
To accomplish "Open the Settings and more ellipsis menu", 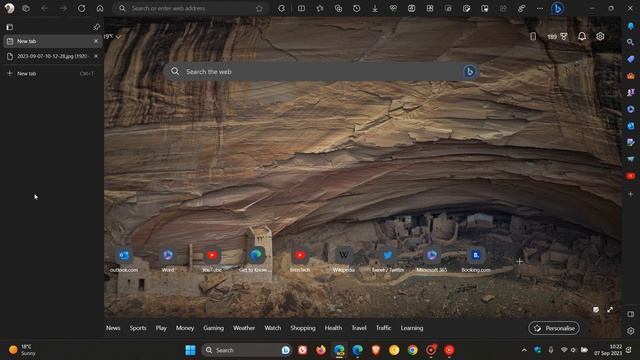I will pos(540,8).
